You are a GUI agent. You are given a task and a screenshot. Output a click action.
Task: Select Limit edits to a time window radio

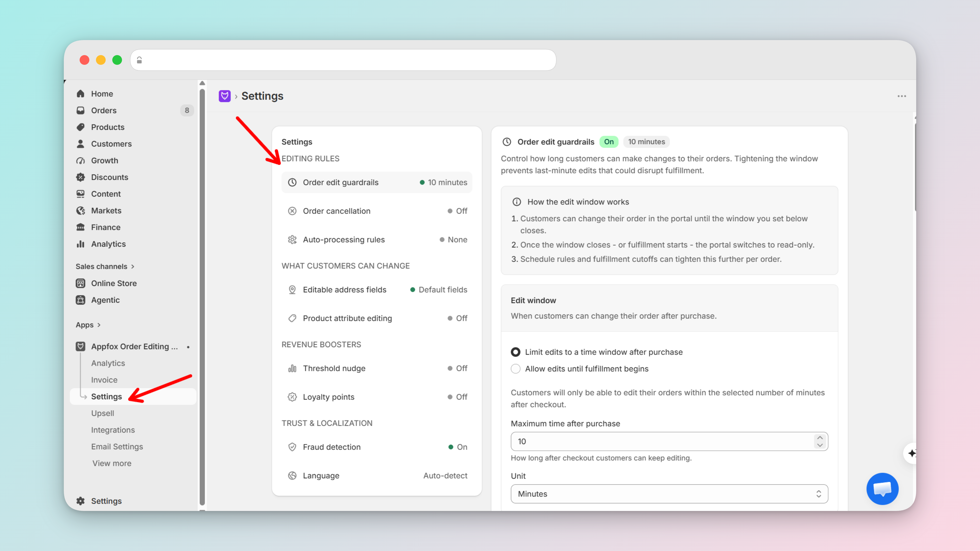pyautogui.click(x=516, y=352)
